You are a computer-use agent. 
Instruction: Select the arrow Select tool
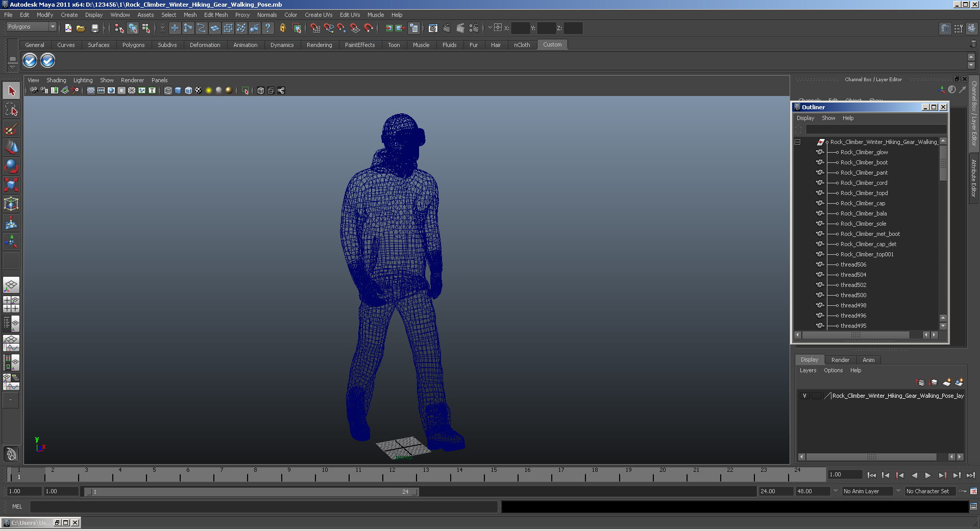[11, 91]
